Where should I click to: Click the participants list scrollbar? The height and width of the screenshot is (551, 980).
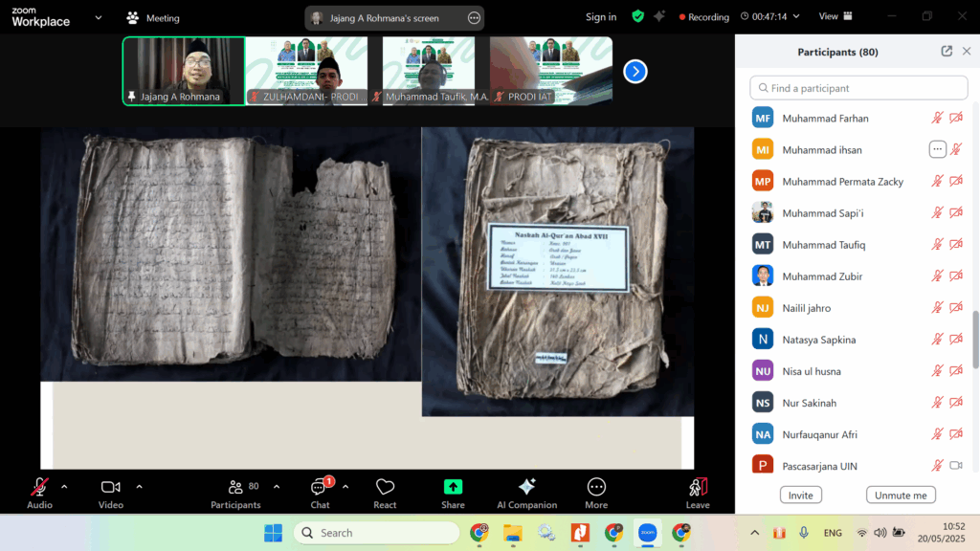[975, 340]
